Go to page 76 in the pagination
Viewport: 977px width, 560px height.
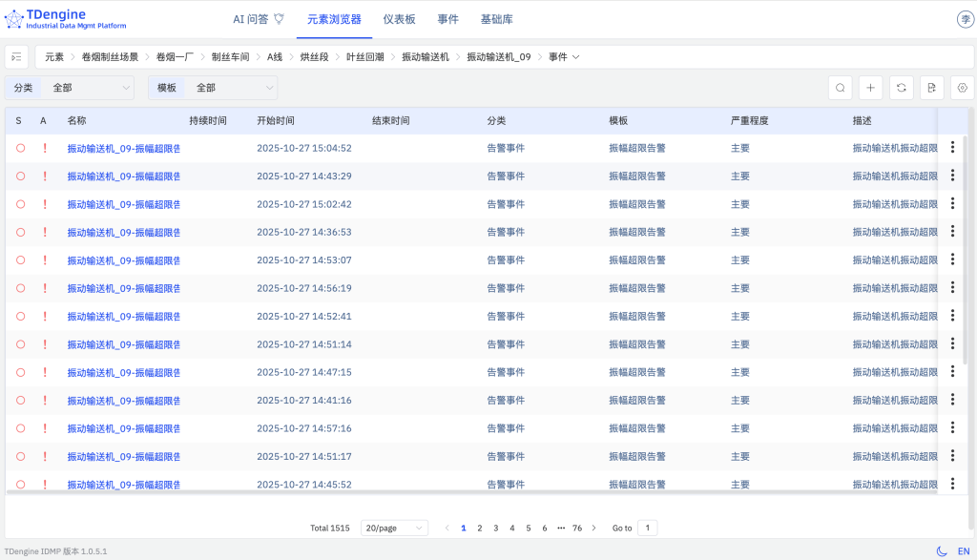(x=578, y=528)
